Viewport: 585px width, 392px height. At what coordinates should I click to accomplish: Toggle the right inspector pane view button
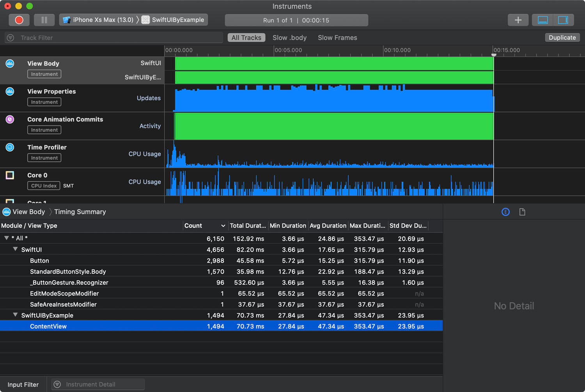(x=563, y=20)
